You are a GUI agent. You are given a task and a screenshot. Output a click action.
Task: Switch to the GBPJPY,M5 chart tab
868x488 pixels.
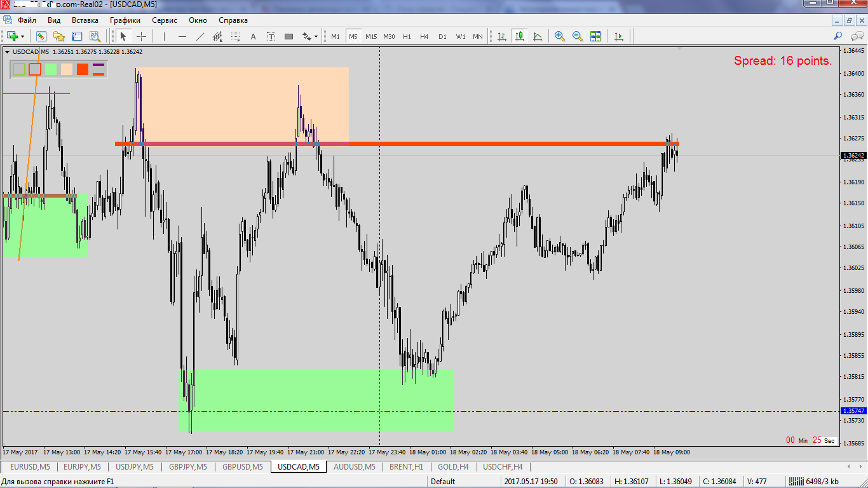[x=188, y=467]
